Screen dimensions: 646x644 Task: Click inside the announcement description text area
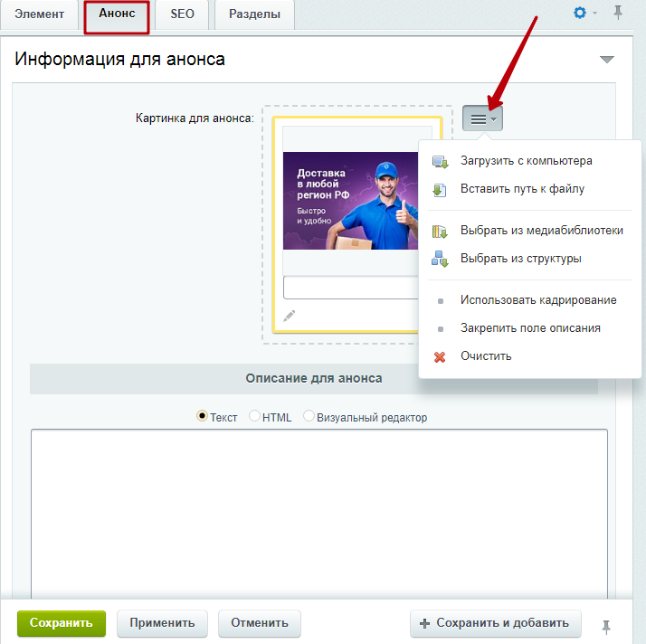click(319, 514)
